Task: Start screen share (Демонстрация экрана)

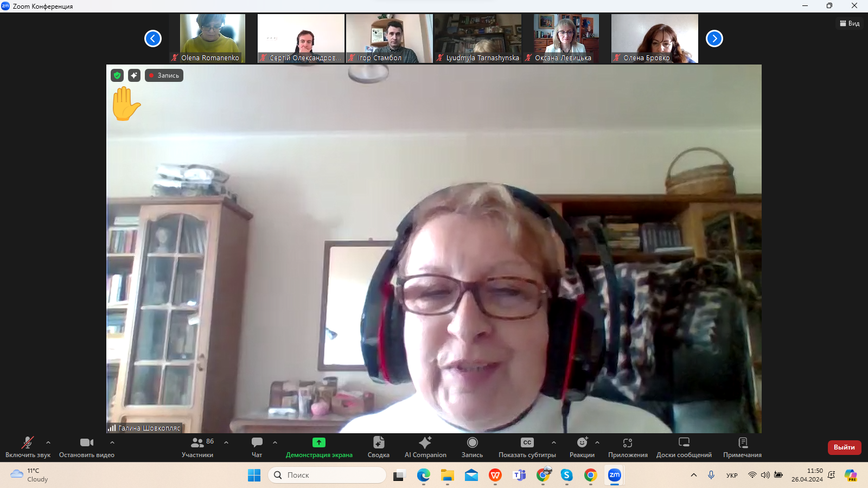Action: pos(319,447)
